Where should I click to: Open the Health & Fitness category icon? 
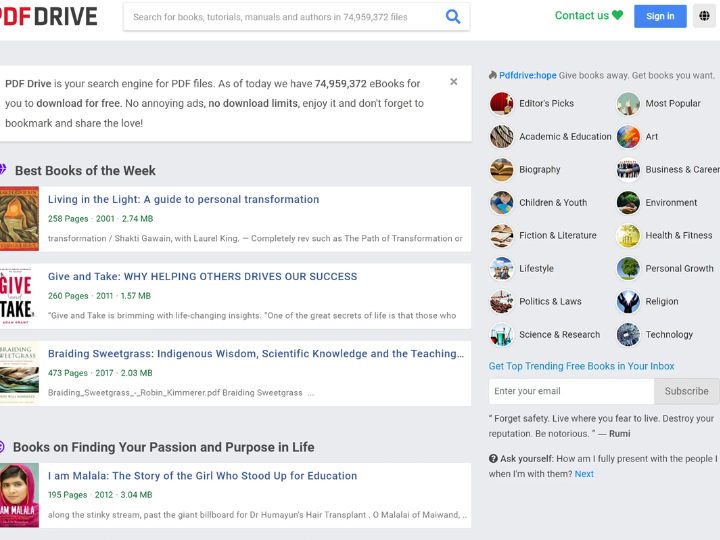tap(628, 236)
